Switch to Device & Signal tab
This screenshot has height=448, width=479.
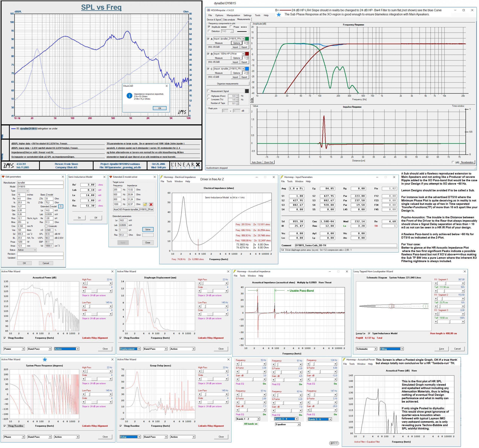pyautogui.click(x=214, y=19)
